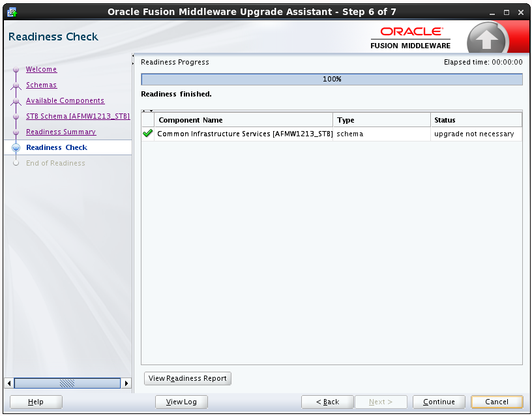The height and width of the screenshot is (416, 532).
Task: Click the 100% readiness progress bar
Action: 332,79
